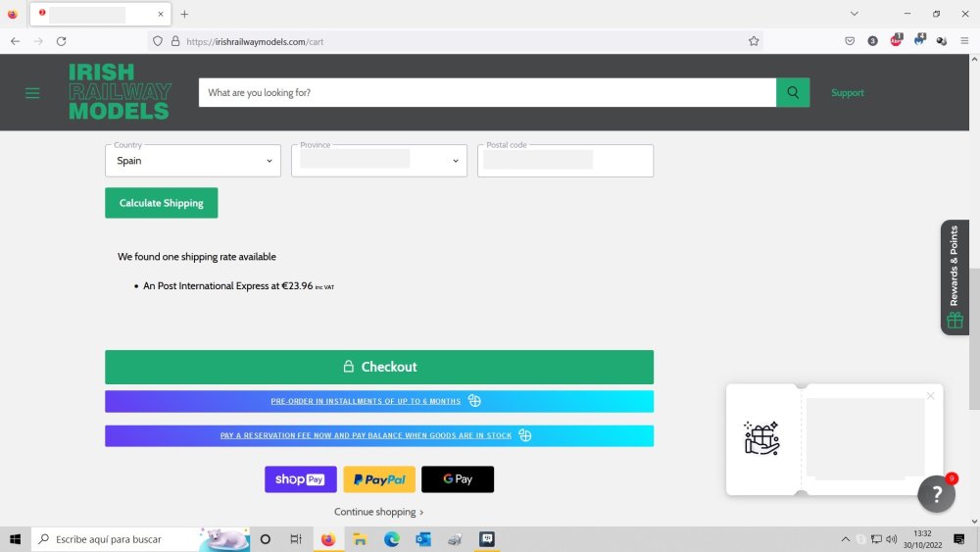Click the green Checkout button
980x552 pixels.
pyautogui.click(x=378, y=367)
